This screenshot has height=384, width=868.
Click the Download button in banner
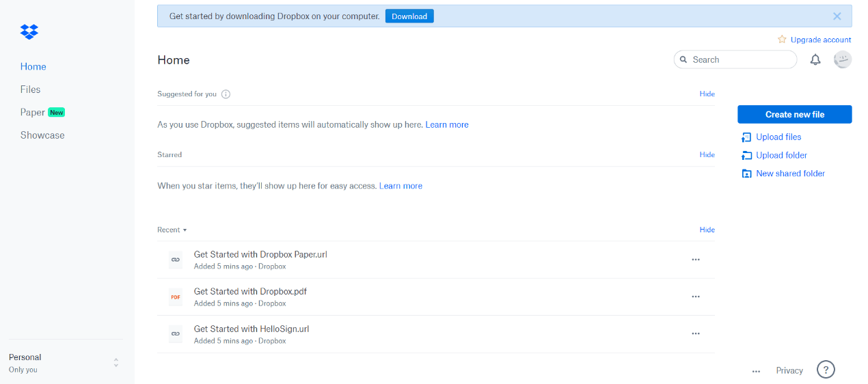coord(409,16)
